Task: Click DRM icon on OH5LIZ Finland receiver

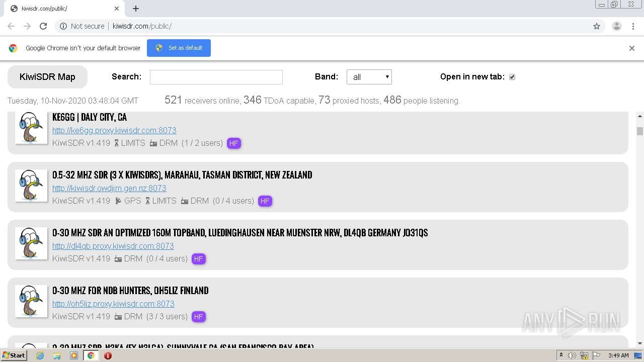Action: [118, 317]
